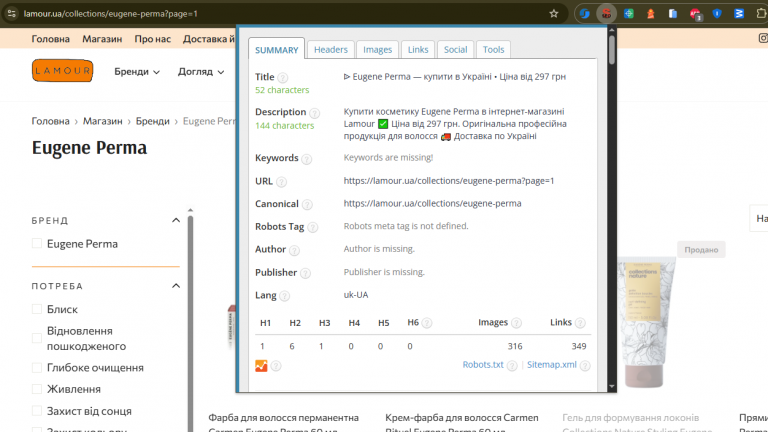This screenshot has height=432, width=768.
Task: Open Бренди breadcrumb link
Action: pos(152,121)
